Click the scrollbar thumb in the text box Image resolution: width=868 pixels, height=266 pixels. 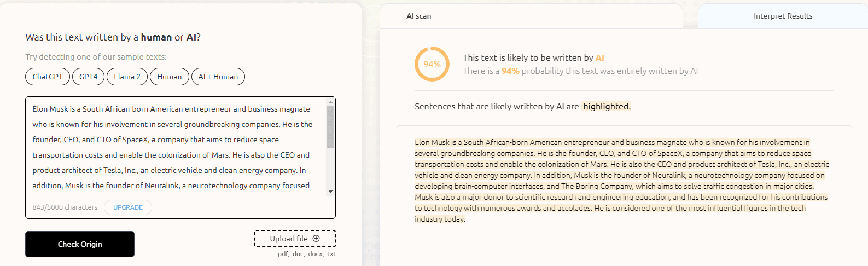pyautogui.click(x=330, y=127)
